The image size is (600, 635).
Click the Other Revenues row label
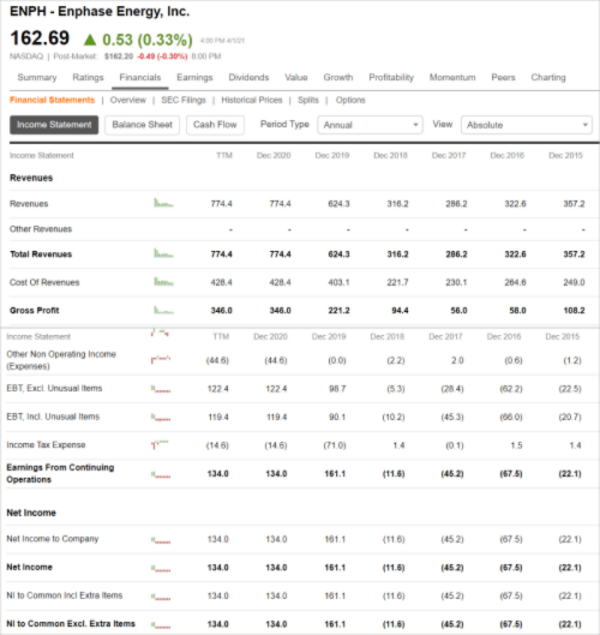(x=40, y=229)
